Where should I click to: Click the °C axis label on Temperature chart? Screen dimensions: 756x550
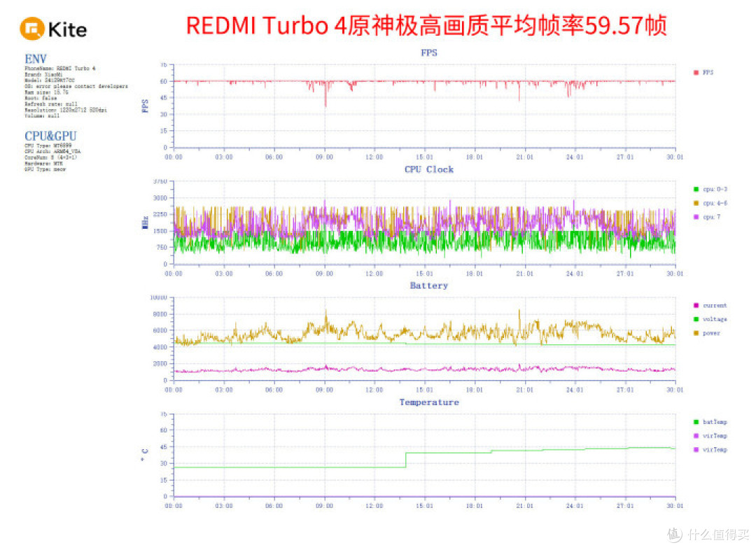145,455
